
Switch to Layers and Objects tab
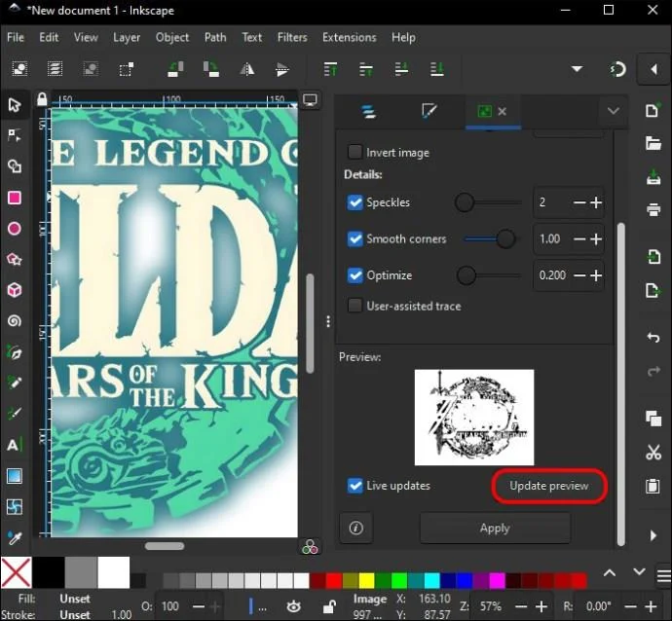coord(368,111)
